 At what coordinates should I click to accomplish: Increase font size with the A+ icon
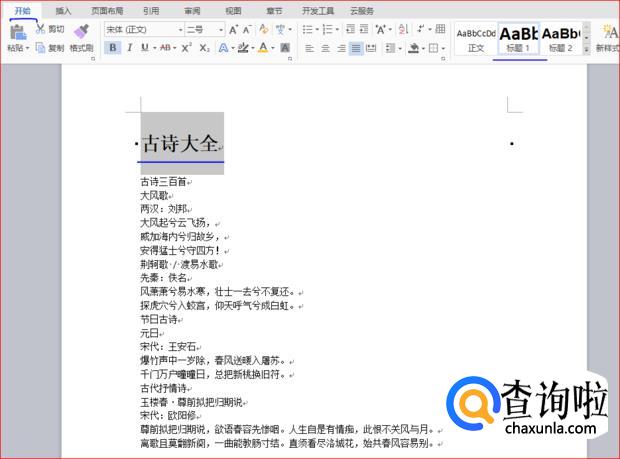tap(234, 30)
